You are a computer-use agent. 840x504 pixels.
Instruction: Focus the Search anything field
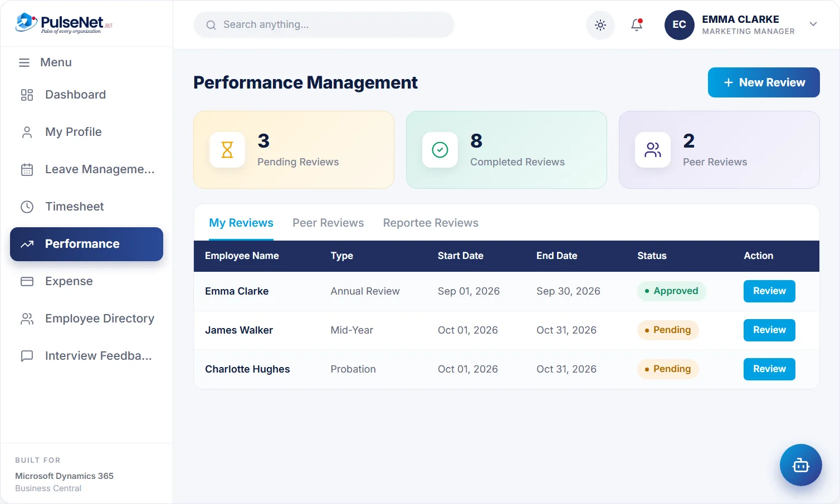click(x=324, y=25)
